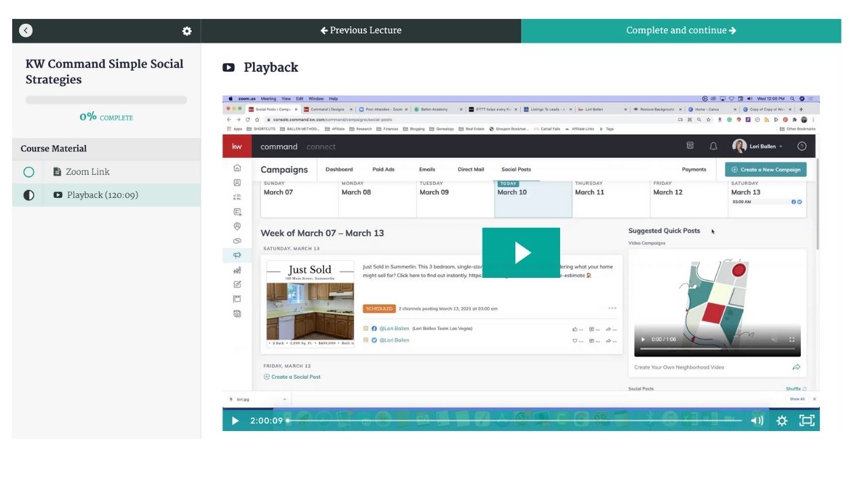868x488 pixels.
Task: Switch to the Listings To Leads browser tab
Action: 548,109
